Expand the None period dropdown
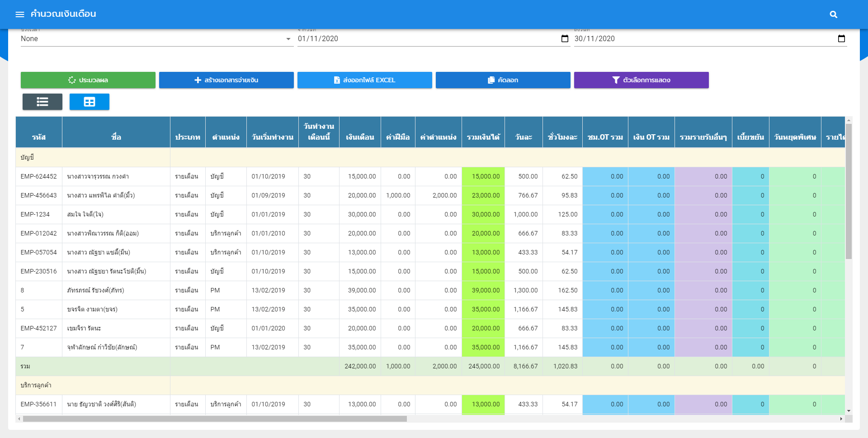This screenshot has height=438, width=868. pos(157,39)
